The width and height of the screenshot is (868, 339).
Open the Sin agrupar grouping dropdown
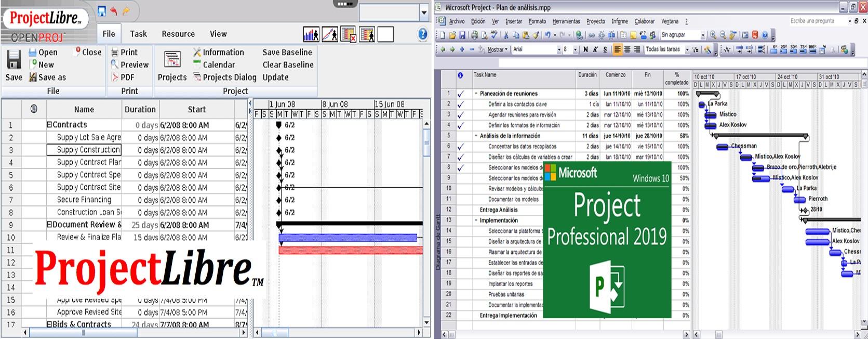tap(703, 35)
